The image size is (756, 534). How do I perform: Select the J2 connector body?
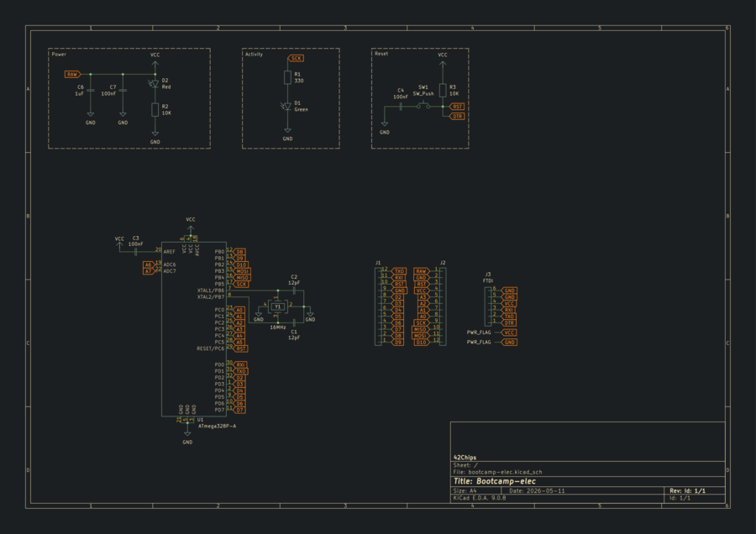point(443,307)
